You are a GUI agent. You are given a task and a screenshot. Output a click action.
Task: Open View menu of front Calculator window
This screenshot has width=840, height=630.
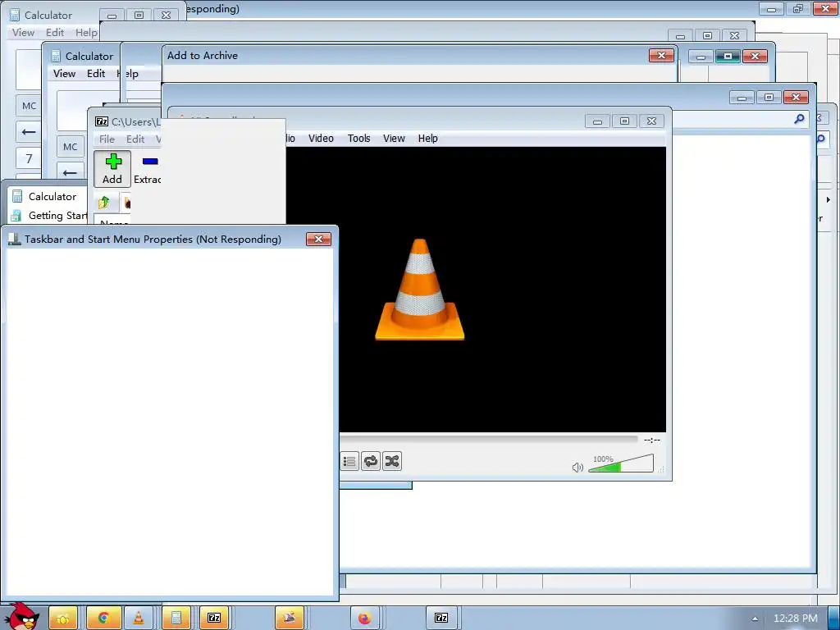coord(64,73)
